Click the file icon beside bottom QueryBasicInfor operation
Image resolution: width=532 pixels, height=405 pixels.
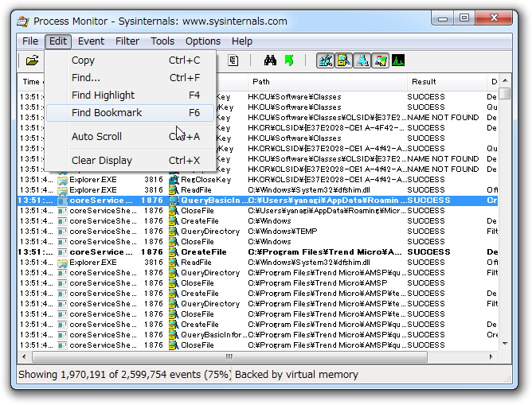click(x=174, y=335)
